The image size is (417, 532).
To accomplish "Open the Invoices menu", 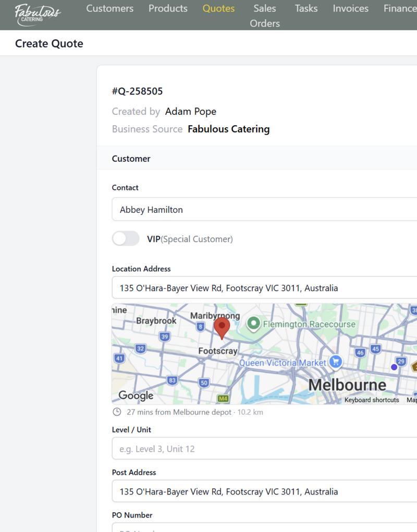I will tap(351, 8).
